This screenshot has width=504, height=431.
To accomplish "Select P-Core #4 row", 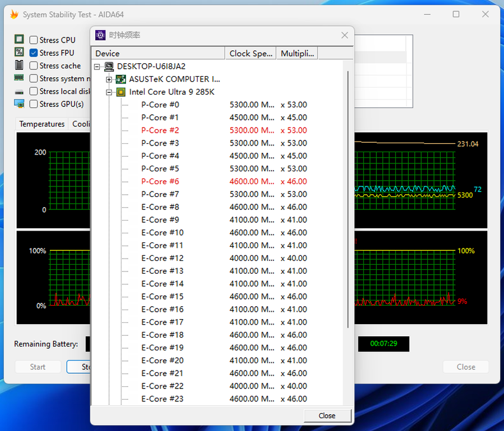I will tap(223, 156).
